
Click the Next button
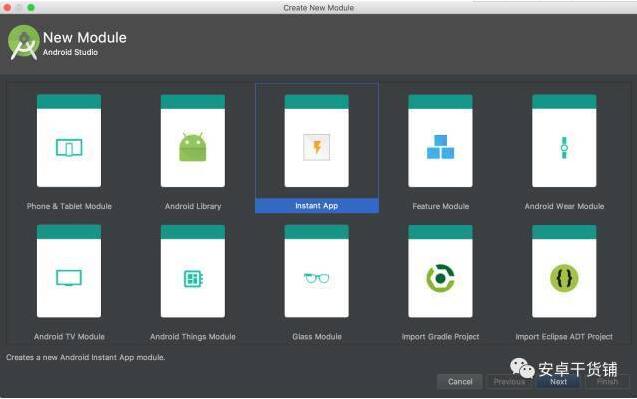(558, 382)
